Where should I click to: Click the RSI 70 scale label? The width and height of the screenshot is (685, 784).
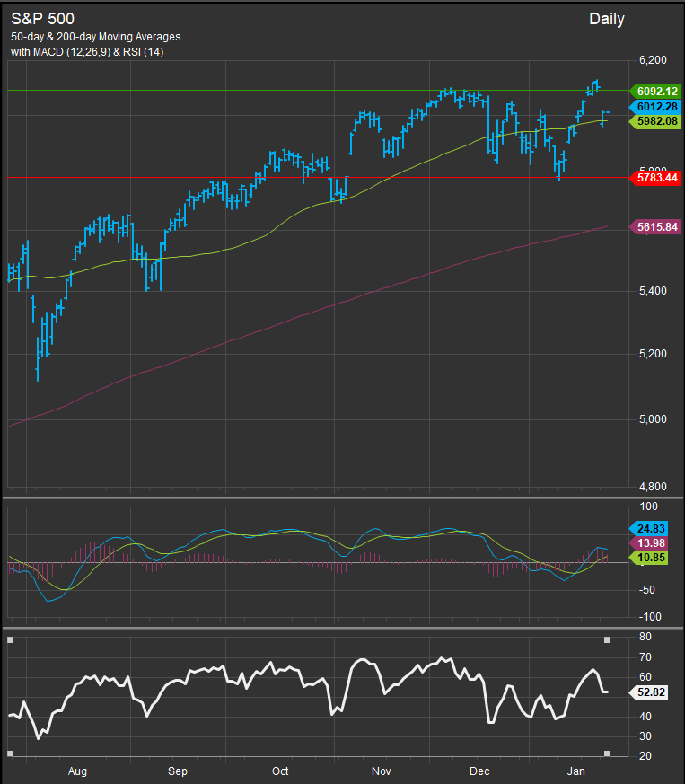[x=645, y=657]
